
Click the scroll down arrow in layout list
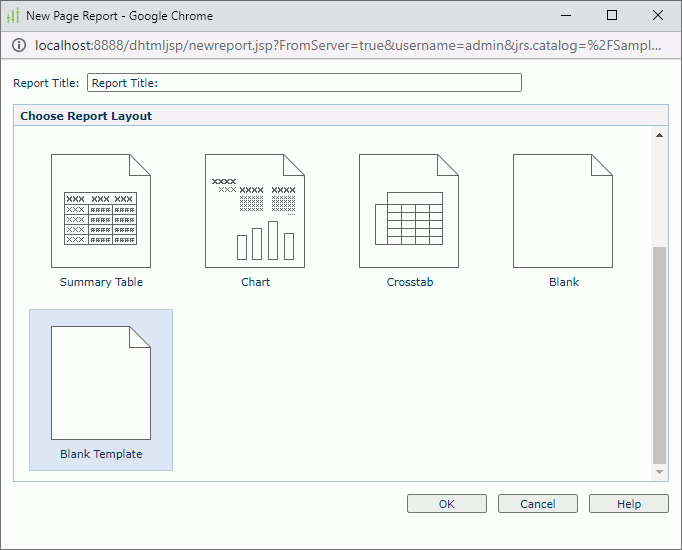pos(659,471)
